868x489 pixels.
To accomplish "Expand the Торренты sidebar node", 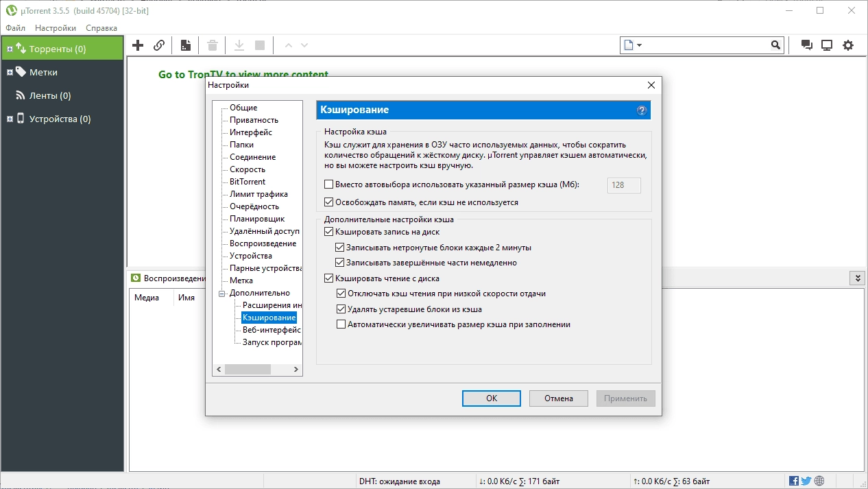I will tap(10, 49).
